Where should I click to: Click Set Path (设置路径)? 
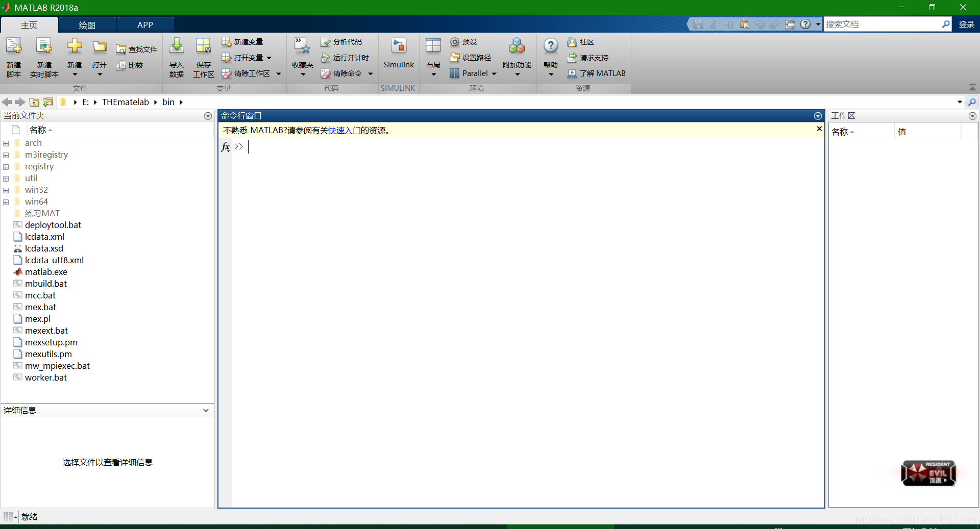tap(471, 58)
